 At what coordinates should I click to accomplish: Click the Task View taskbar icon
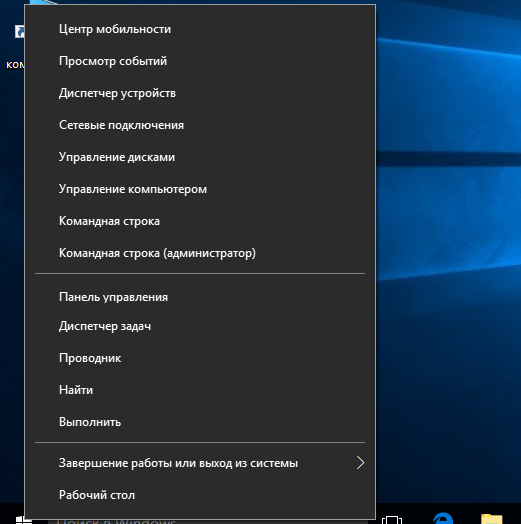click(392, 520)
